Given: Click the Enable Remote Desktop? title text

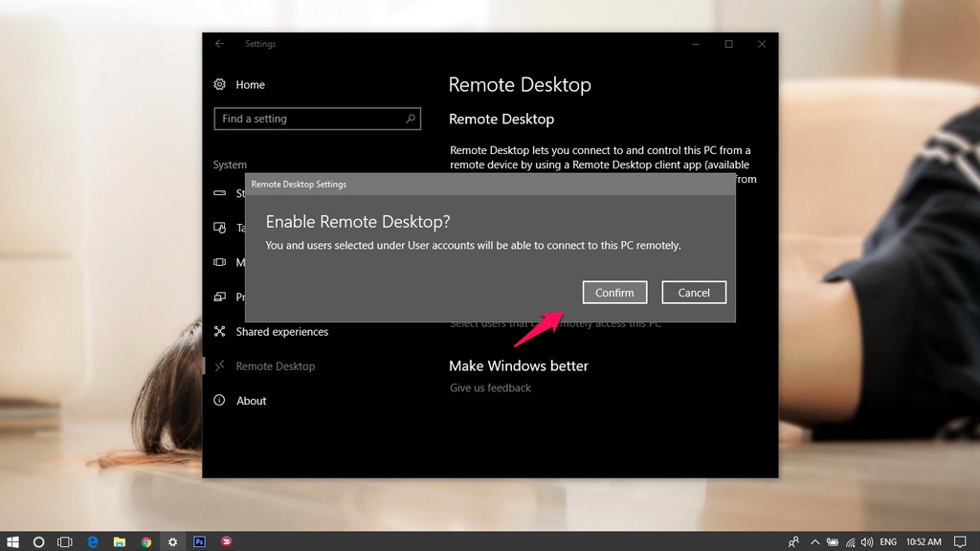Looking at the screenshot, I should (x=358, y=222).
